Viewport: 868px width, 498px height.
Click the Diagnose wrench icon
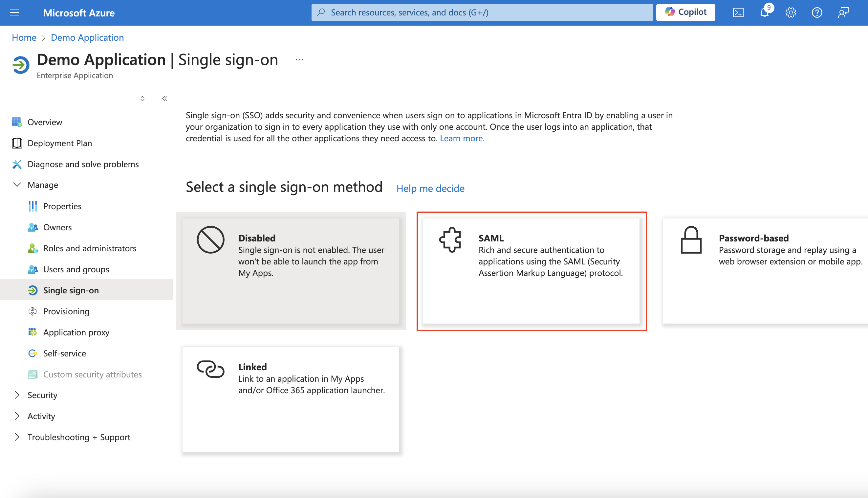(17, 164)
